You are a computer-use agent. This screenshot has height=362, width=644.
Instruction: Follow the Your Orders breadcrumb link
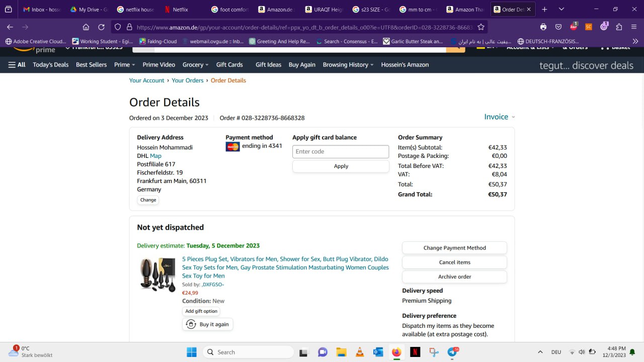point(187,80)
